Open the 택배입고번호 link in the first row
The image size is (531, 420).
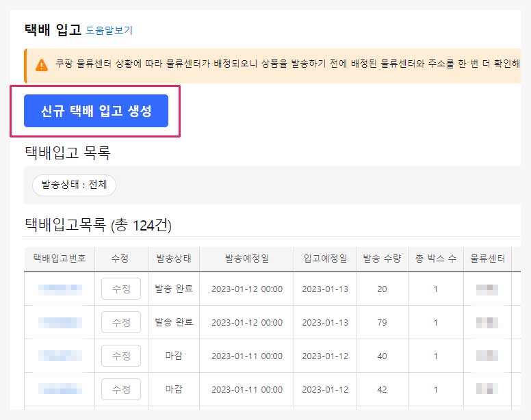[x=60, y=289]
